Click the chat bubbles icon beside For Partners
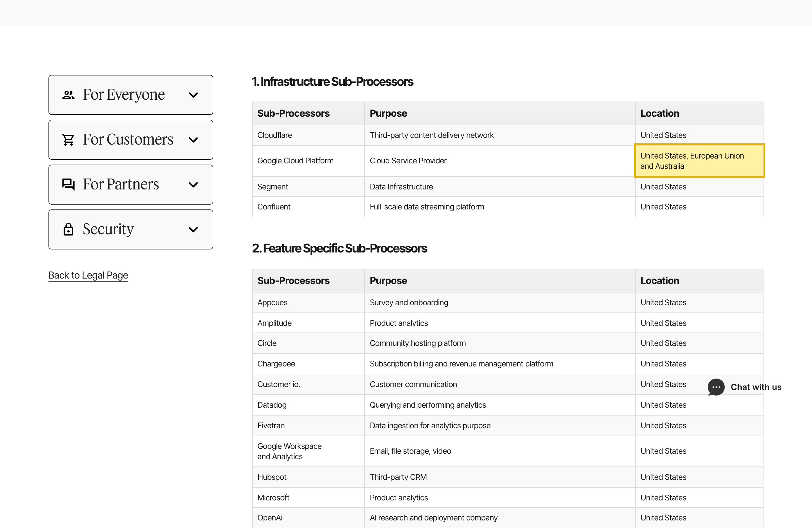Viewport: 812px width, 528px height. click(x=68, y=184)
